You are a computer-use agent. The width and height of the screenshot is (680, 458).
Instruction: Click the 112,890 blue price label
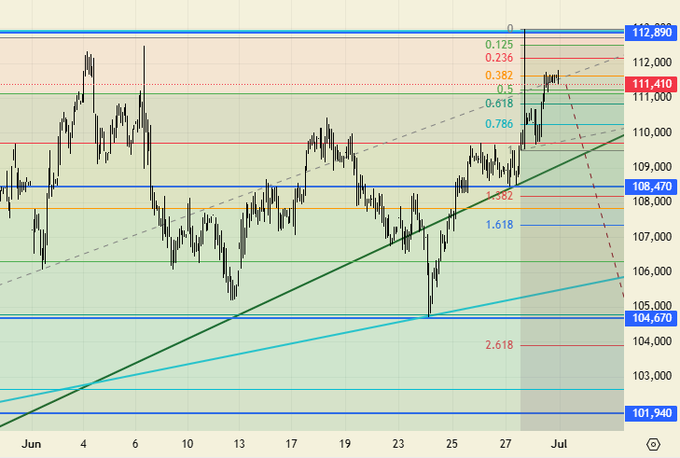click(652, 33)
